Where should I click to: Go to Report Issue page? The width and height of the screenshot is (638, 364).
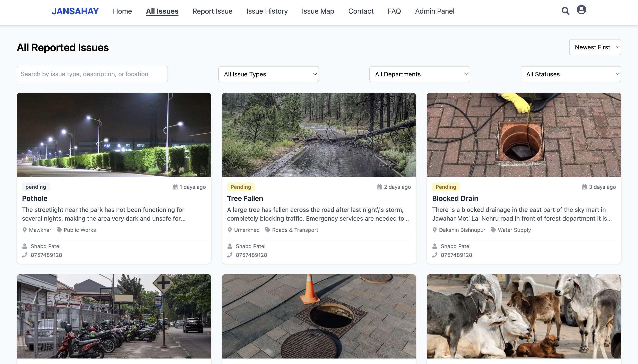(x=212, y=11)
